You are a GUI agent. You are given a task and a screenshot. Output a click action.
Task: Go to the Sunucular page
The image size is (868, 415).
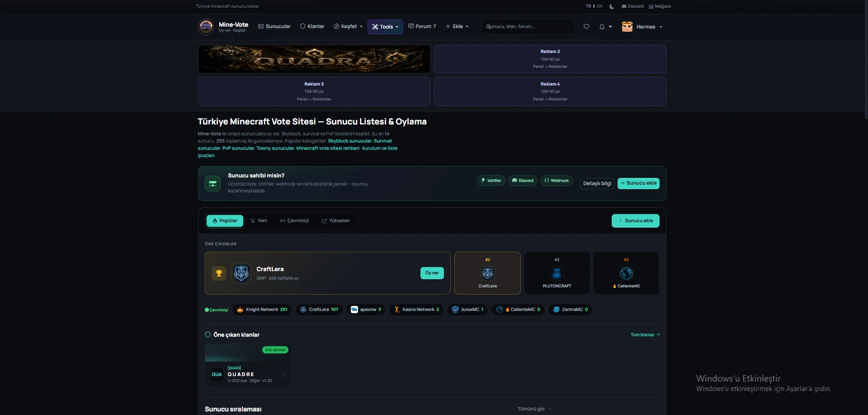tap(274, 27)
